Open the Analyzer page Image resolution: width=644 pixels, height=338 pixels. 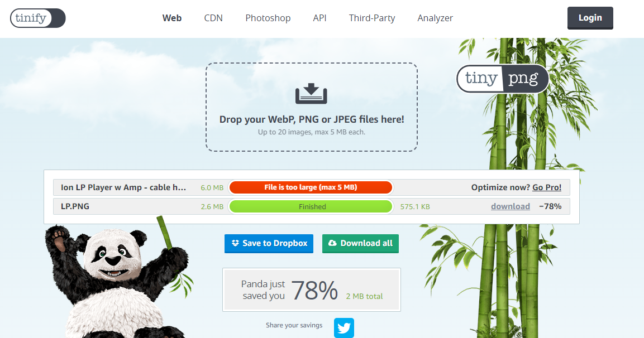(x=435, y=18)
